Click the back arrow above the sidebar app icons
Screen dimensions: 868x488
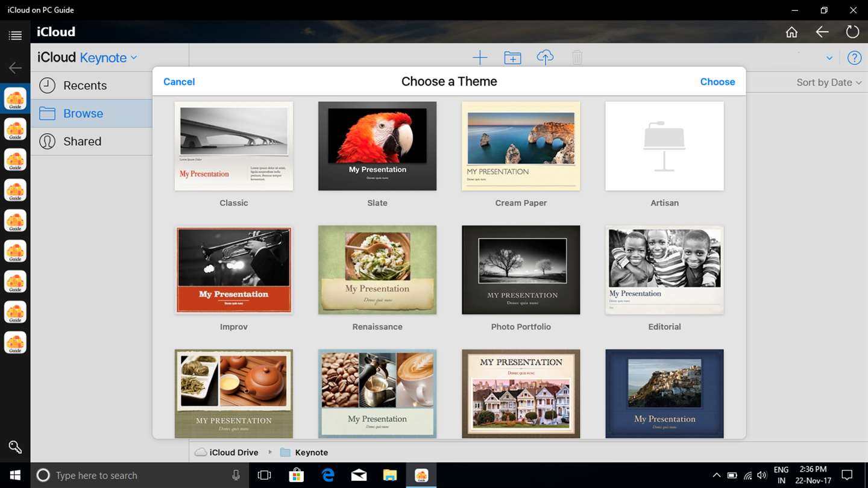pyautogui.click(x=15, y=68)
